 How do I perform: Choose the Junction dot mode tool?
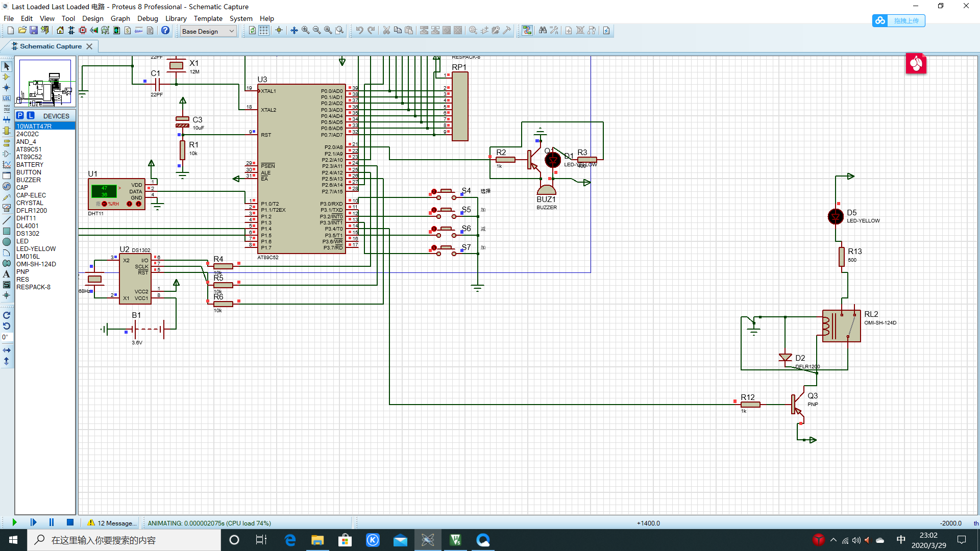(x=7, y=88)
